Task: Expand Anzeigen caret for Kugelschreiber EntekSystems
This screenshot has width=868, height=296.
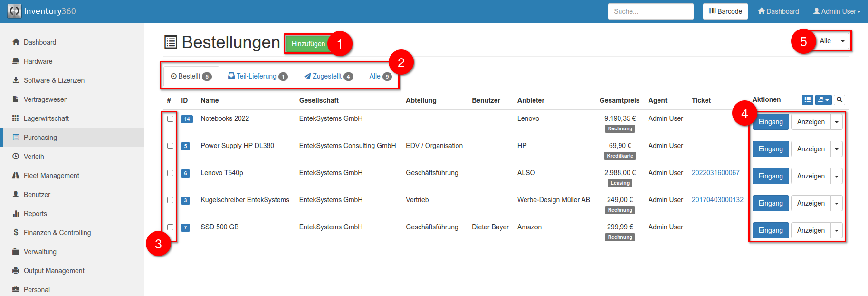Action: 837,204
